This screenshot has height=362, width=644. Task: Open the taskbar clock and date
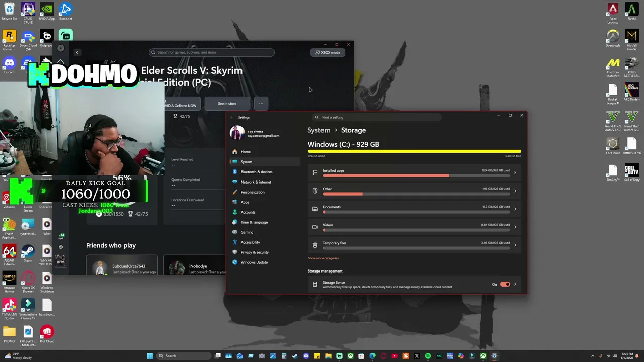[627, 356]
